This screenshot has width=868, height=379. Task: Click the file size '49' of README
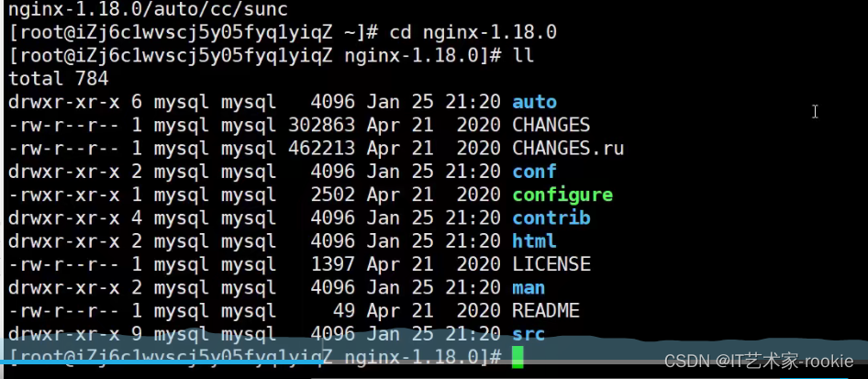344,311
